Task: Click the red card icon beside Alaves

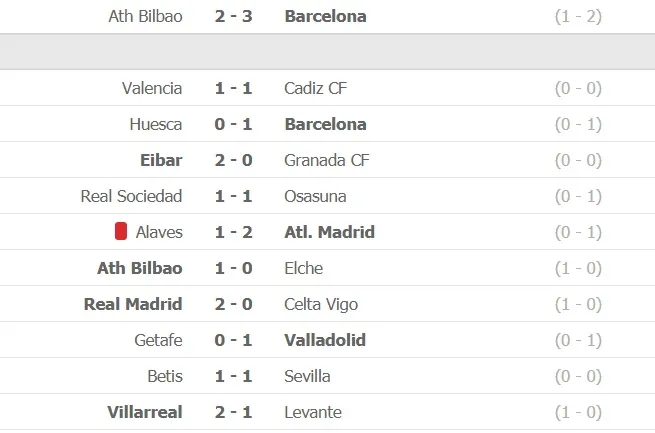Action: coord(121,232)
